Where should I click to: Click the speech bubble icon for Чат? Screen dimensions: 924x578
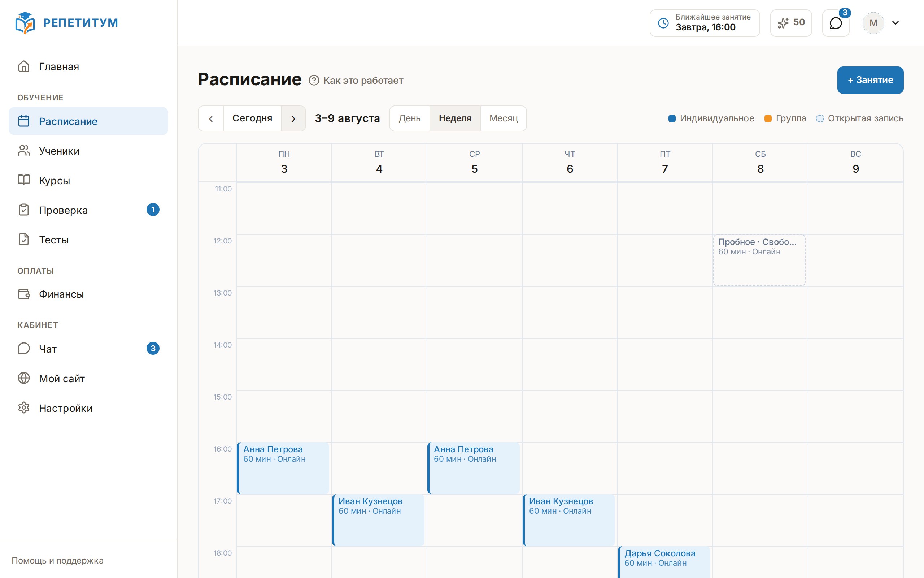24,348
